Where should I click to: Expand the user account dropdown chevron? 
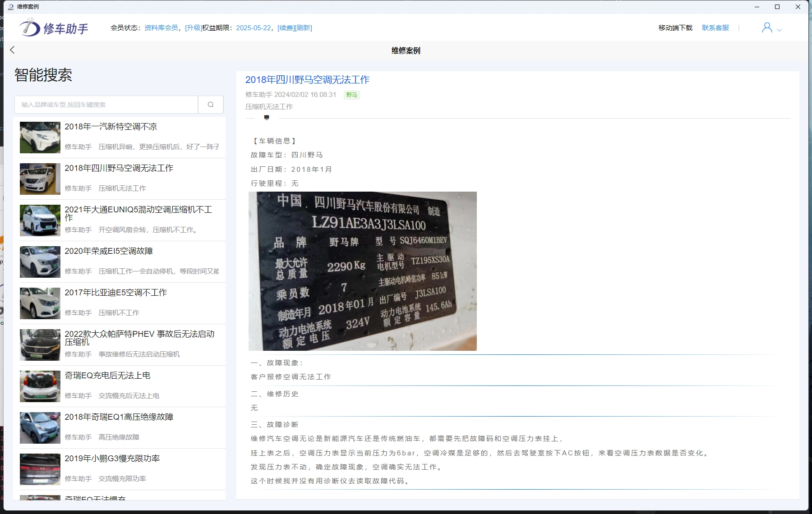[x=779, y=30]
